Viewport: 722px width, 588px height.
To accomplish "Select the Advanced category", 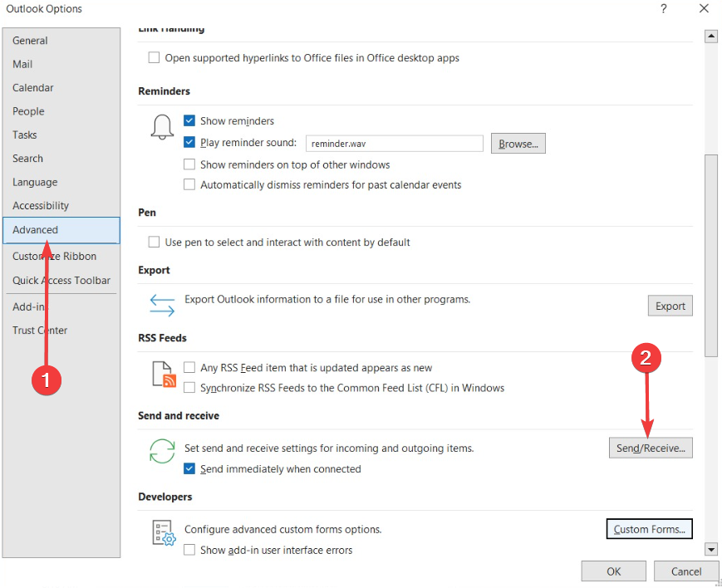I will 61,230.
